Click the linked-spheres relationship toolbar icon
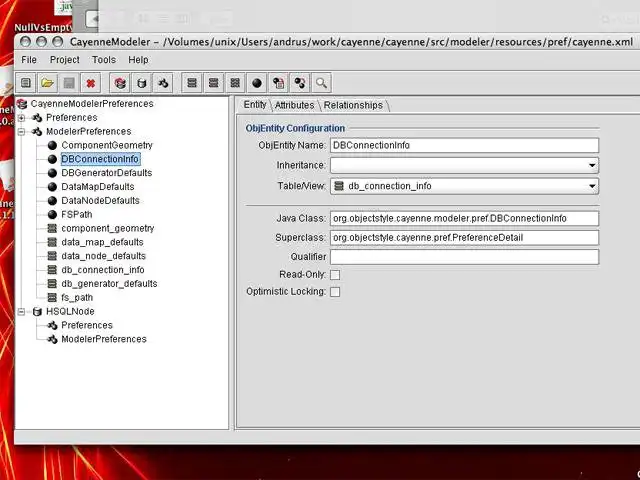The height and width of the screenshot is (480, 640). coord(300,83)
